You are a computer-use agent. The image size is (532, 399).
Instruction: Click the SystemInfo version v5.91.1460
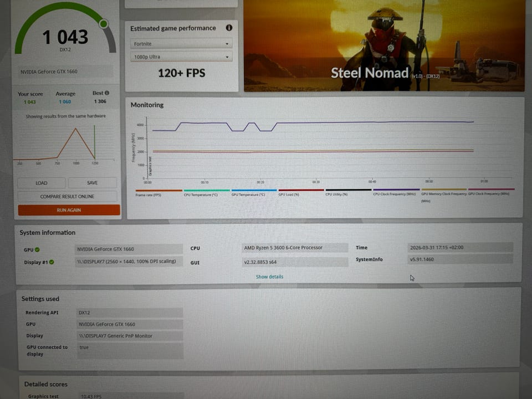[x=460, y=259]
